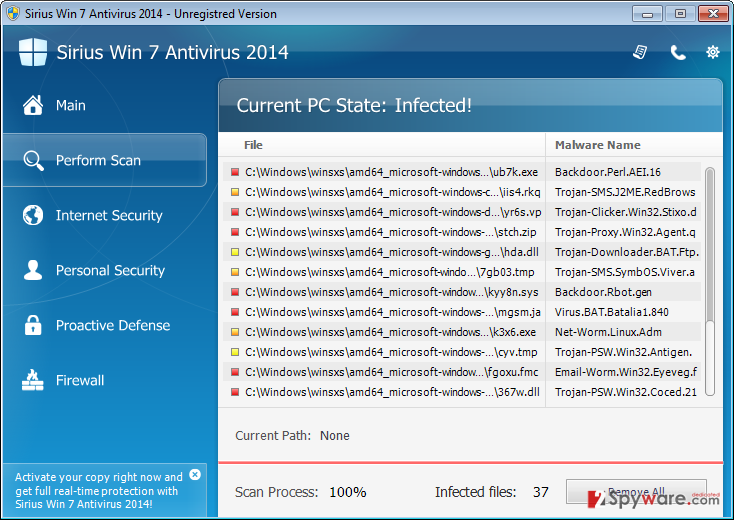Click the red threat marker for stch.zip
This screenshot has width=734, height=520.
pos(235,232)
